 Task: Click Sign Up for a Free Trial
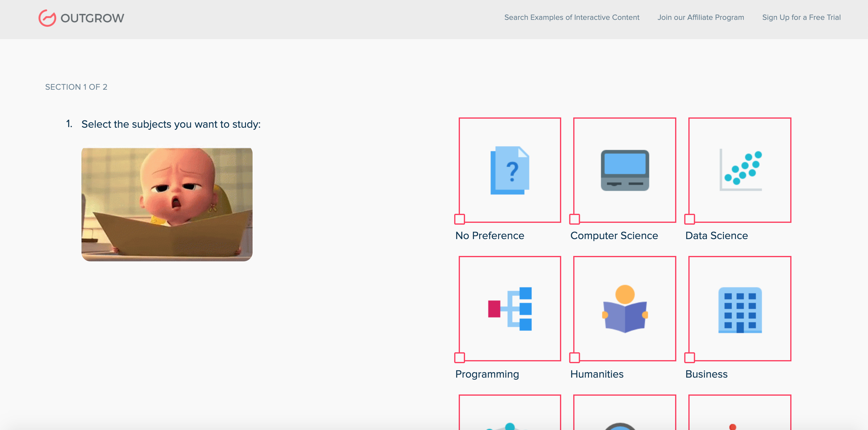click(801, 17)
